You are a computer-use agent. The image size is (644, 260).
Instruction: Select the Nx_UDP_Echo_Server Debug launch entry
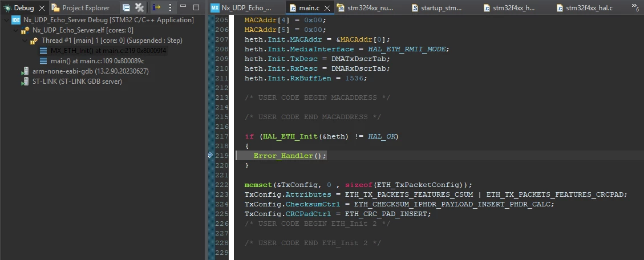pyautogui.click(x=108, y=20)
